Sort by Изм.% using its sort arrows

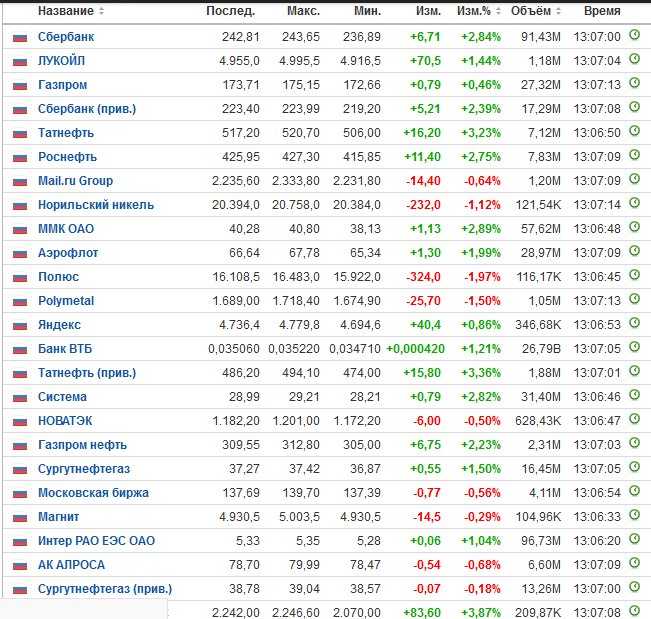[x=498, y=11]
